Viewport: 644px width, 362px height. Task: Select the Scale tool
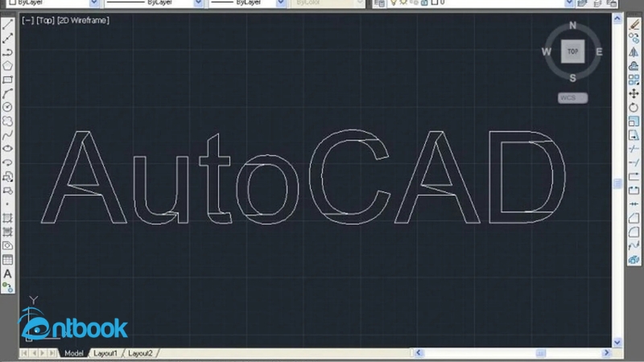click(634, 121)
